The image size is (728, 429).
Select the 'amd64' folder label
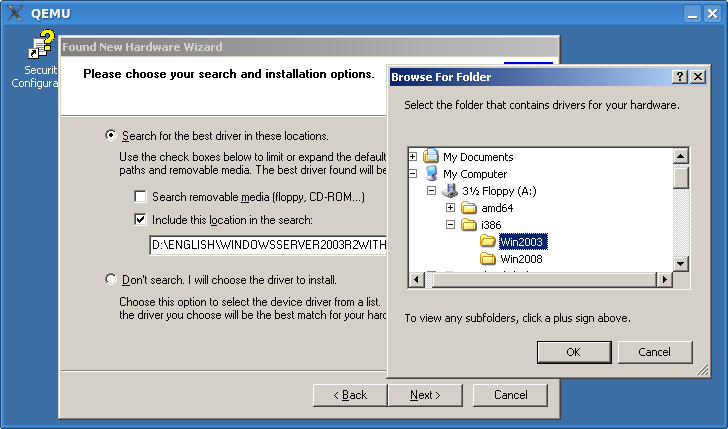(x=497, y=208)
